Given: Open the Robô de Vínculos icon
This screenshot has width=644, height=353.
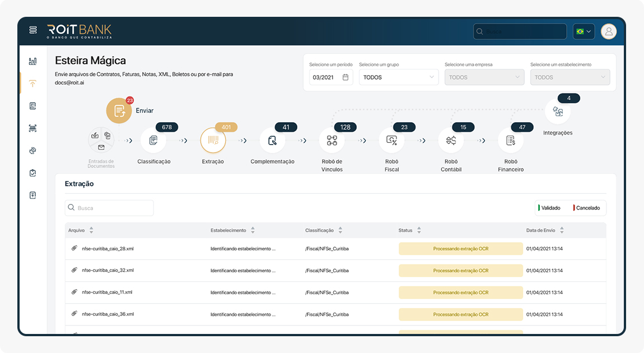Looking at the screenshot, I should coord(332,141).
